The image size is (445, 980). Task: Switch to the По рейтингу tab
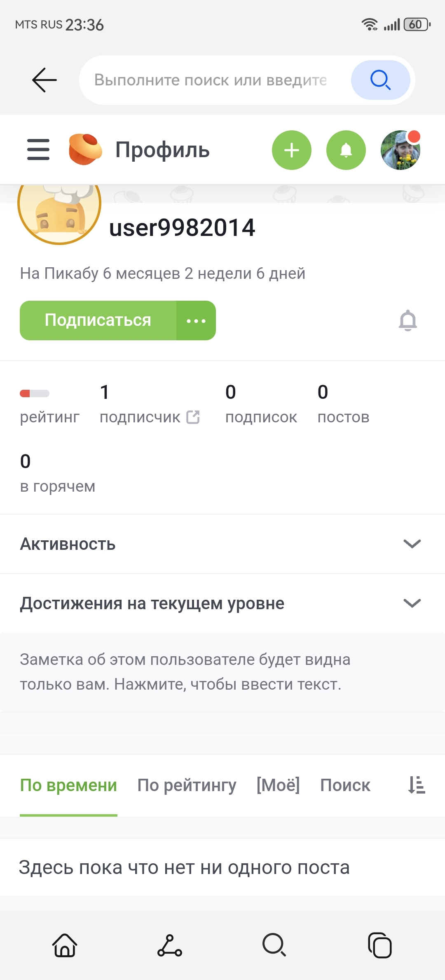coord(187,785)
